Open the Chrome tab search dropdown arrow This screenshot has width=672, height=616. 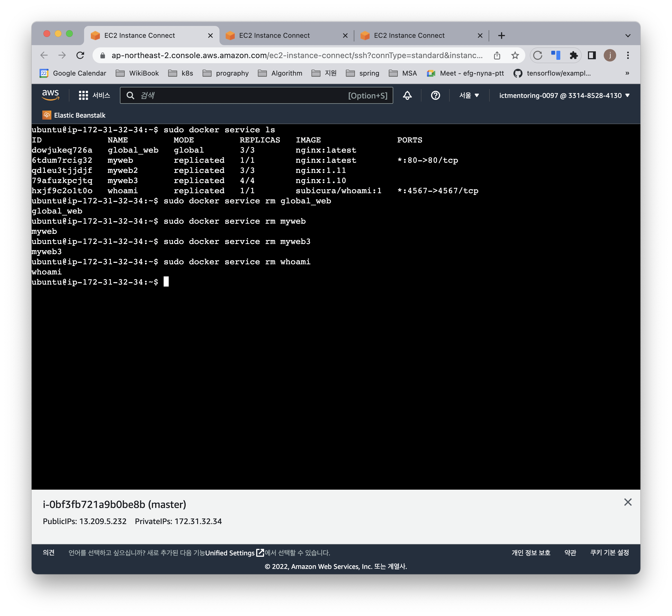coord(628,36)
